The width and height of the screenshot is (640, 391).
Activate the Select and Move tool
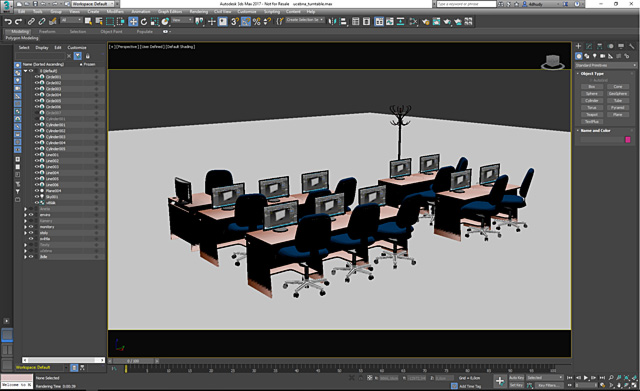tap(133, 21)
